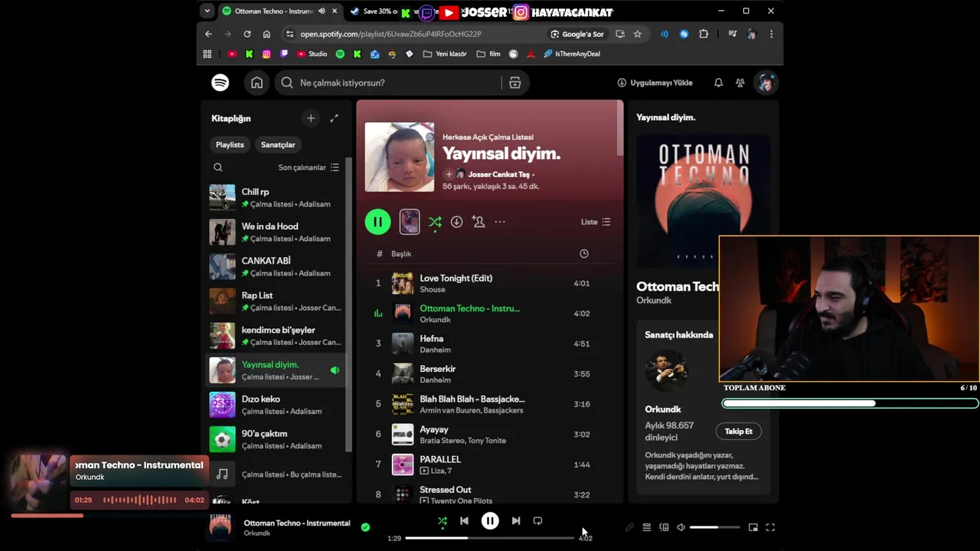Invite collaborators with the add-person icon
980x551 pixels.
[479, 222]
